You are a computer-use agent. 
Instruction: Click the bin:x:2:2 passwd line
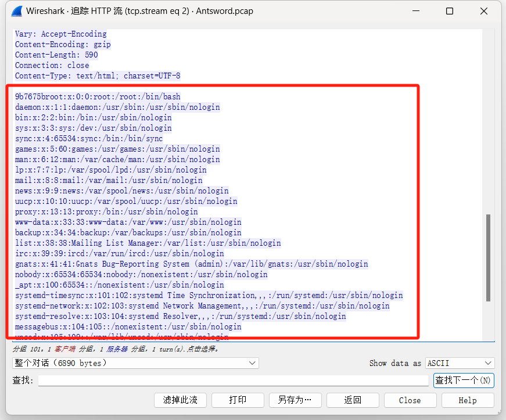coord(94,118)
